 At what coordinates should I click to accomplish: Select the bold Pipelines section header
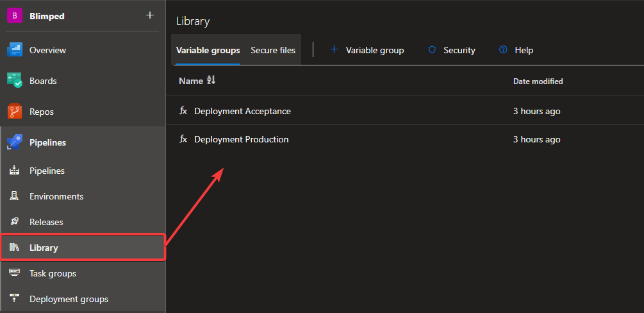tap(47, 143)
